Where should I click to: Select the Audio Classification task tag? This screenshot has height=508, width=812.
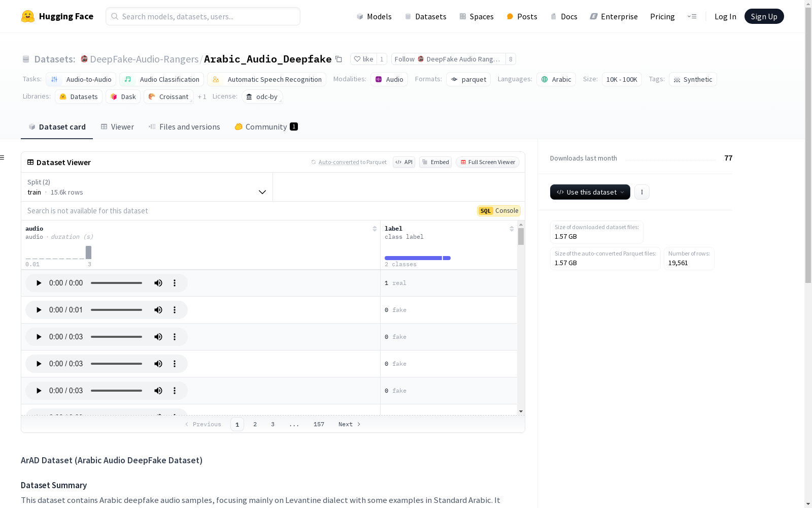(x=161, y=79)
